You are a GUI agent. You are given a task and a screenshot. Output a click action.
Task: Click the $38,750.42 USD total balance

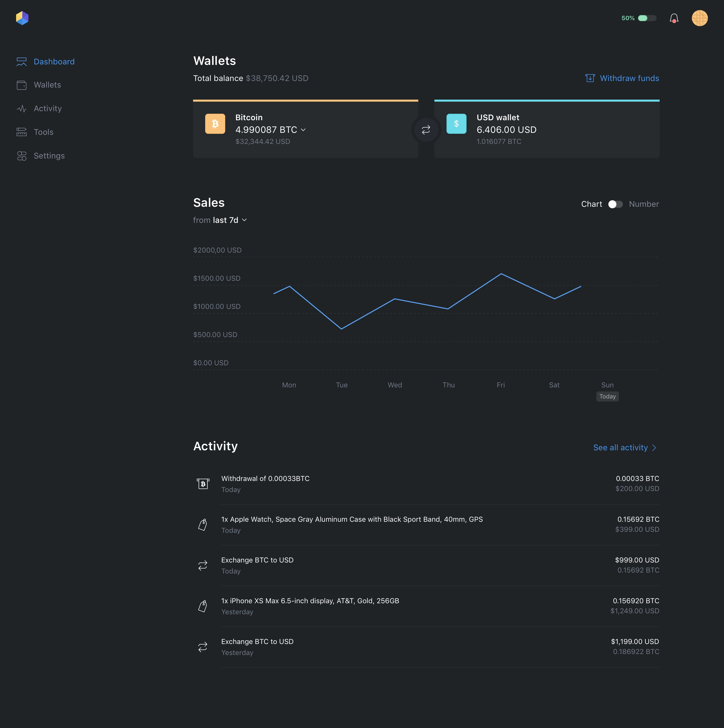[277, 78]
